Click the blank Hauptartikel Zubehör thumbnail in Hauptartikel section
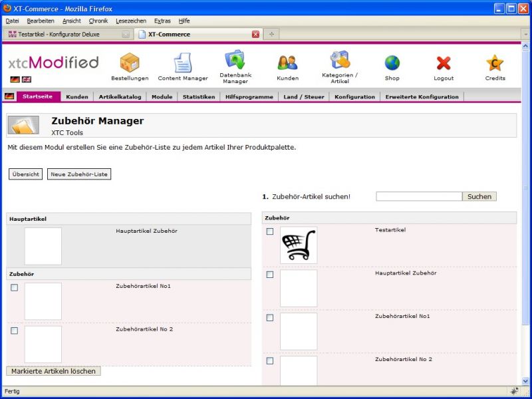 point(43,246)
